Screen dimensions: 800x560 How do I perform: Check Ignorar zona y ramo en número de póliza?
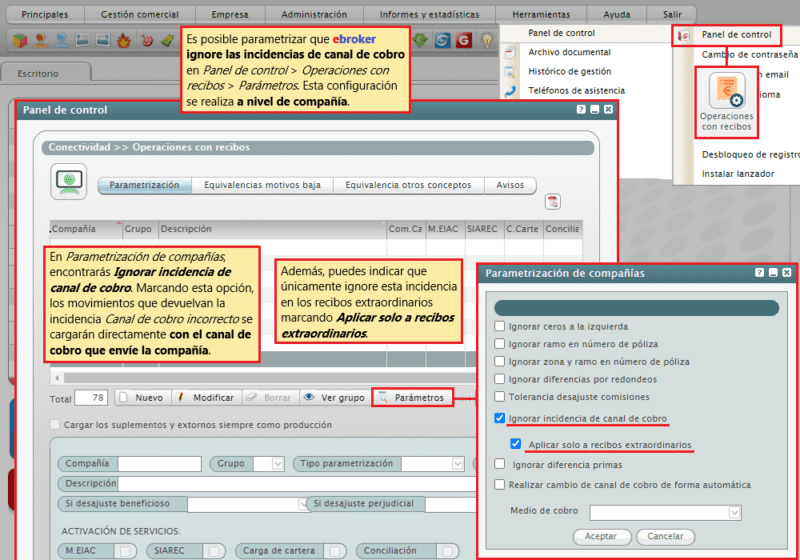pyautogui.click(x=499, y=361)
